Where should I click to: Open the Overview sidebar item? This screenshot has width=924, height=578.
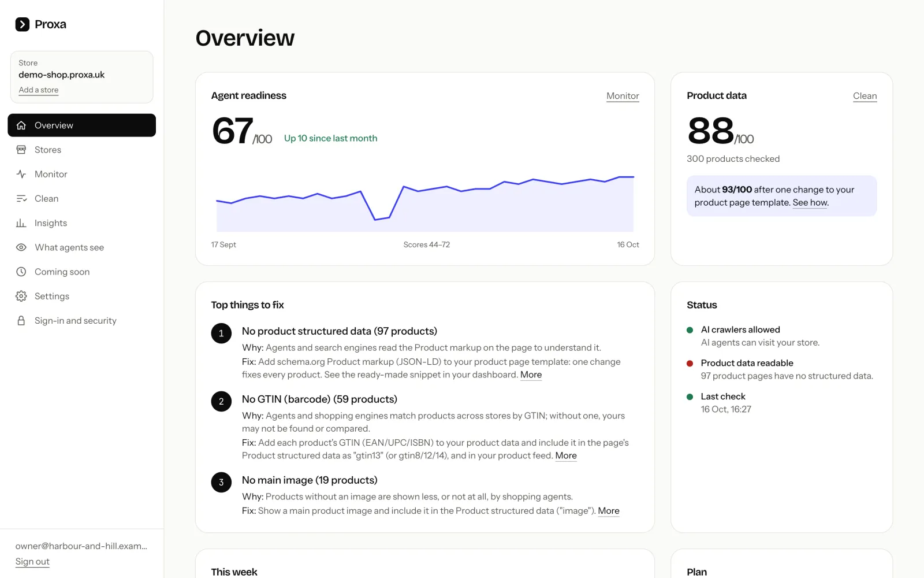[81, 125]
